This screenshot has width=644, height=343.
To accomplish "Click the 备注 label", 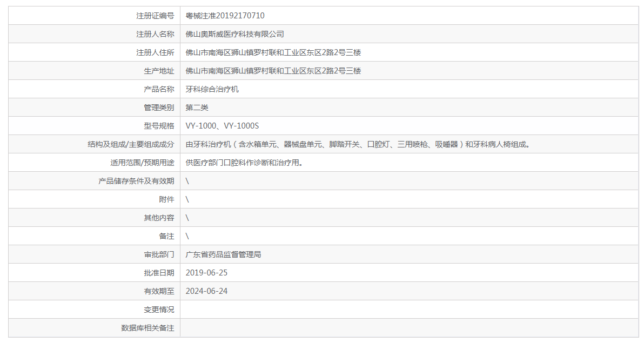I will click(166, 236).
